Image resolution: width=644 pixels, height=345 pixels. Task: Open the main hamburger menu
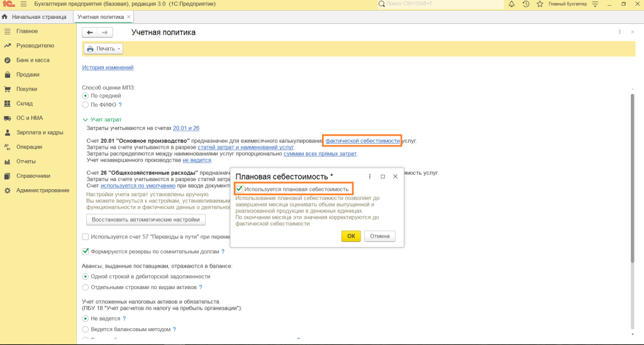24,4
